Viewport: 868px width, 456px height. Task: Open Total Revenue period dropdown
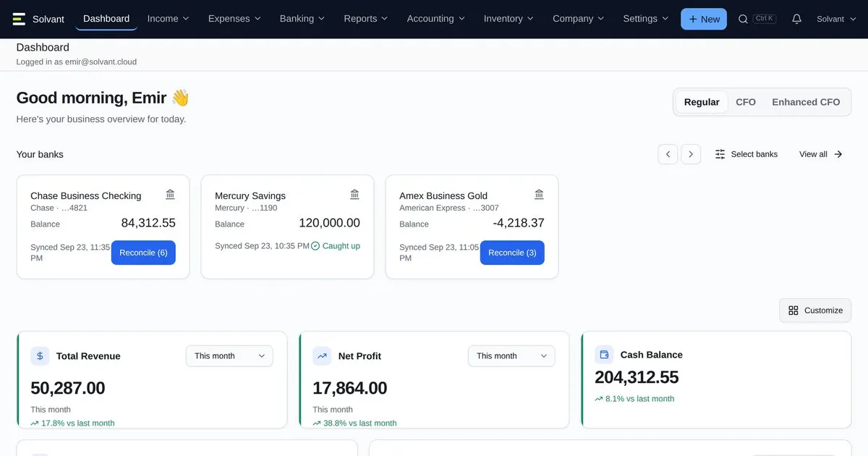coord(229,356)
